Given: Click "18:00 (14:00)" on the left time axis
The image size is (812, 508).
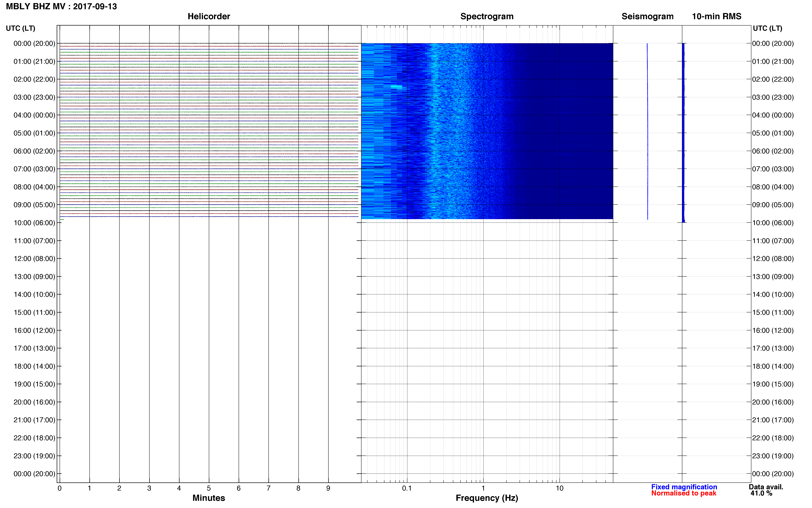Looking at the screenshot, I should pyautogui.click(x=34, y=366).
